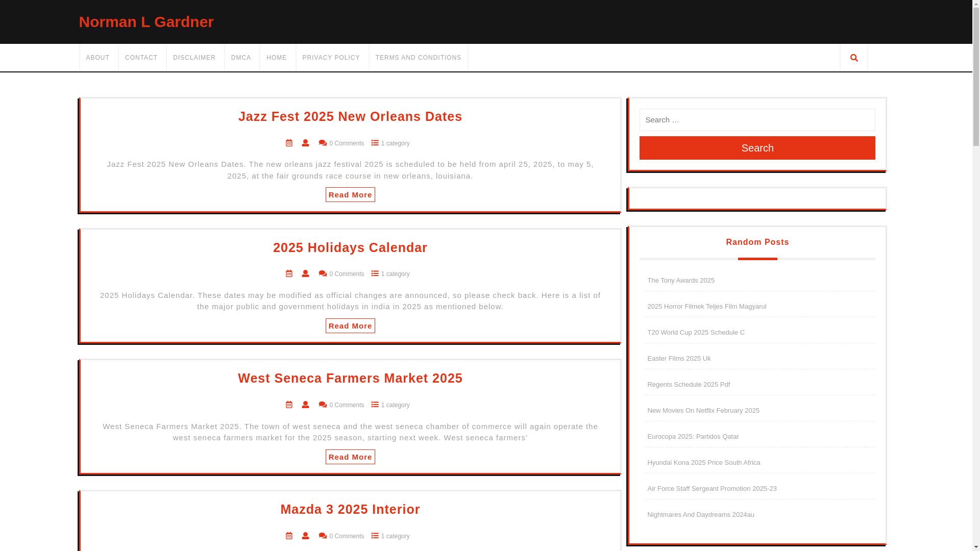This screenshot has height=551, width=980.
Task: Focus the sidebar Search input field
Action: [x=757, y=120]
